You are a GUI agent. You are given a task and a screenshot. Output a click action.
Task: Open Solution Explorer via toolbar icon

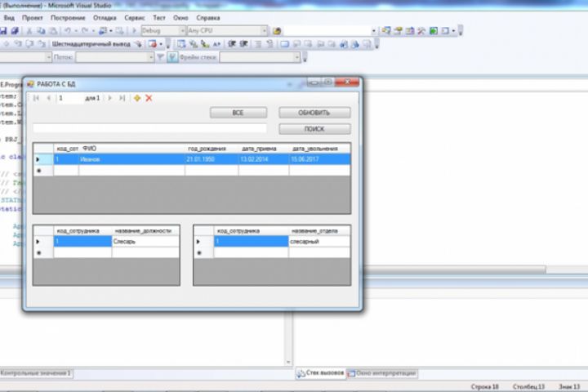(x=386, y=31)
